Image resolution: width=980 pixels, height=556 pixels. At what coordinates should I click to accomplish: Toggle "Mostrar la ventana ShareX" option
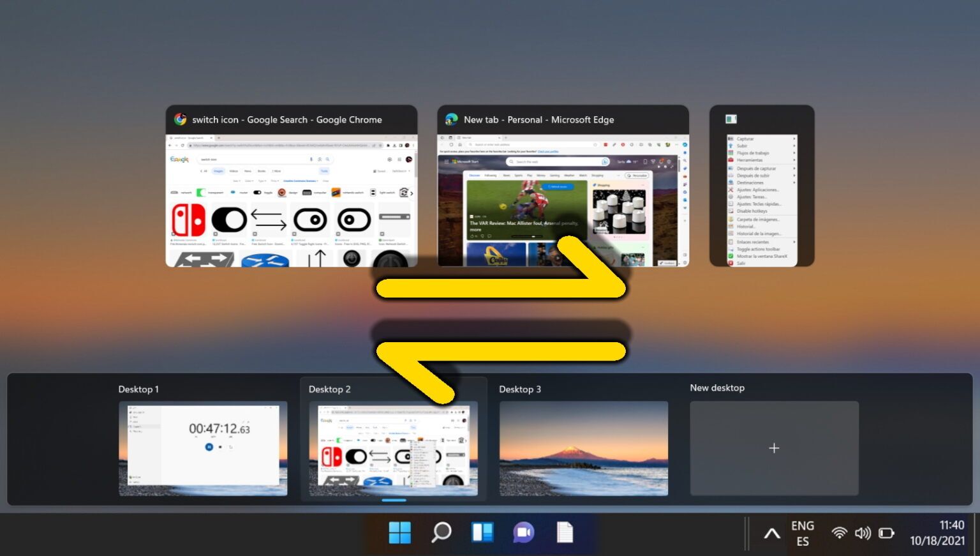[x=763, y=257]
